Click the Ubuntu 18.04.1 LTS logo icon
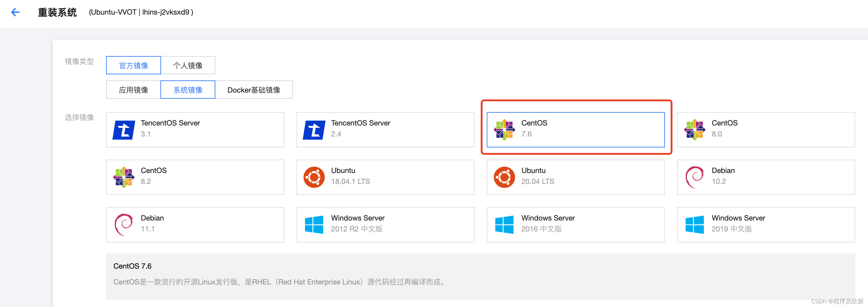 click(x=314, y=177)
